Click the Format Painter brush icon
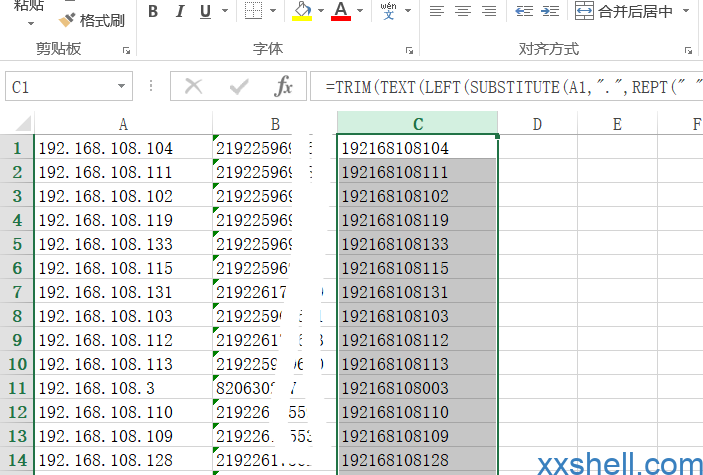 [67, 19]
